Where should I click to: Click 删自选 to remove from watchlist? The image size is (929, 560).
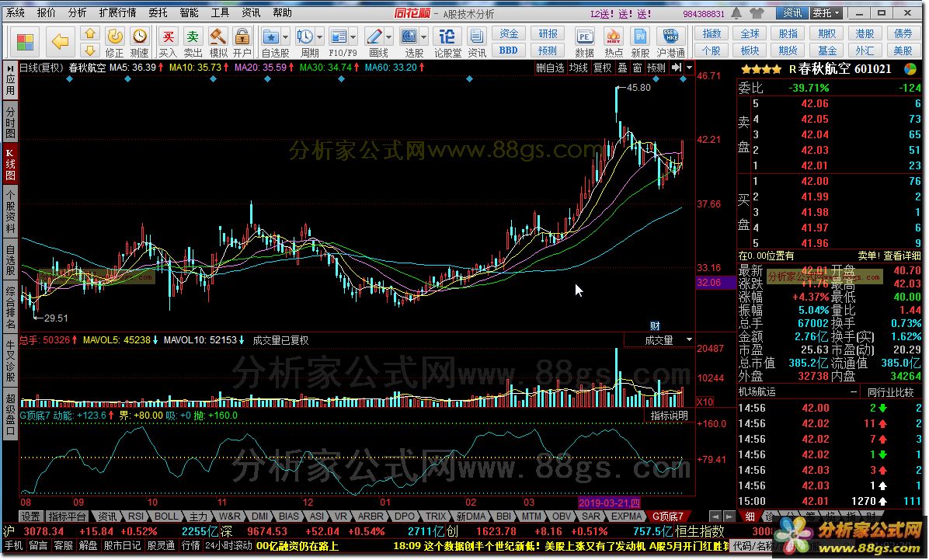click(550, 68)
